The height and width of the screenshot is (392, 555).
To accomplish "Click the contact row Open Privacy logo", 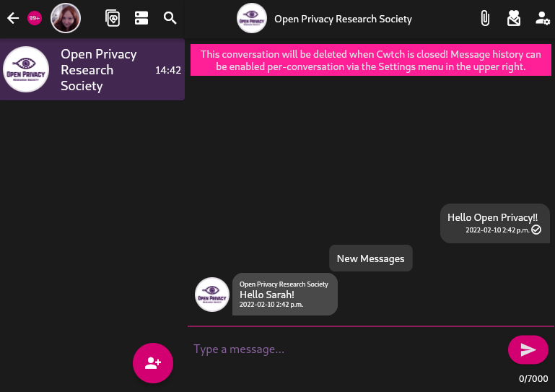I will (26, 69).
